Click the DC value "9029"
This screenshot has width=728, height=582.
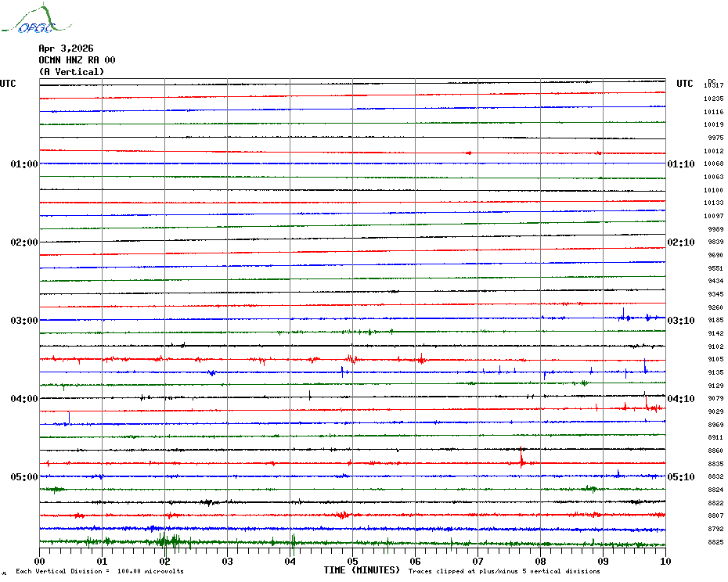tap(715, 411)
